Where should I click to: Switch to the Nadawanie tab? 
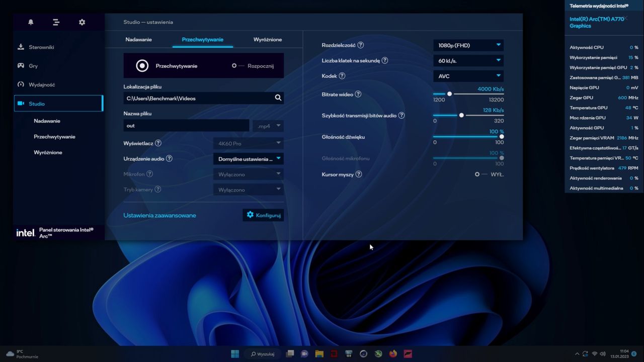click(x=138, y=40)
